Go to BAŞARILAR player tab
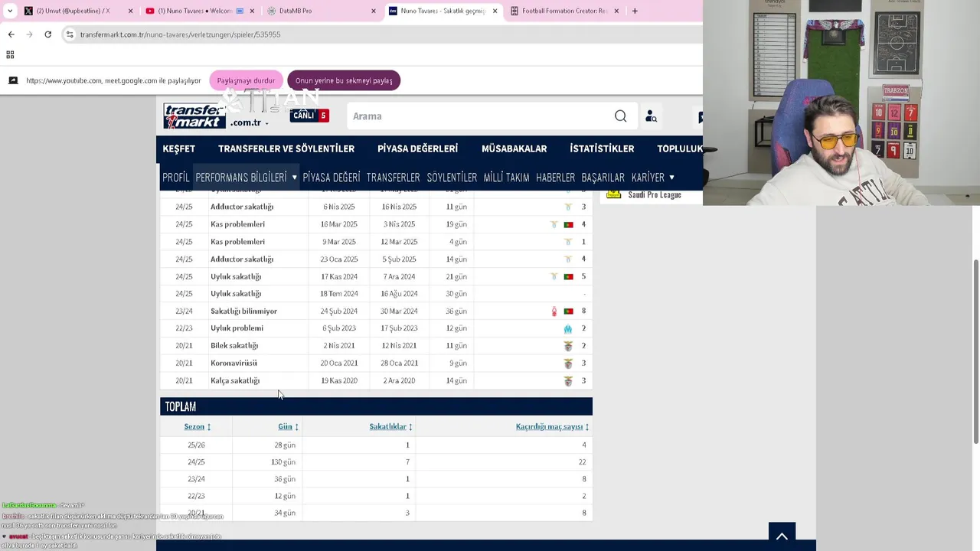This screenshot has height=551, width=980. coord(603,178)
